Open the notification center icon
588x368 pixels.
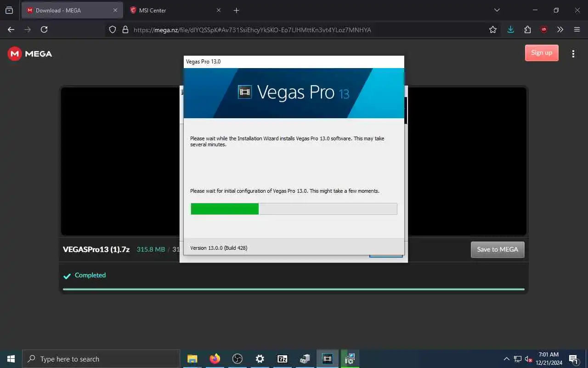coord(573,359)
